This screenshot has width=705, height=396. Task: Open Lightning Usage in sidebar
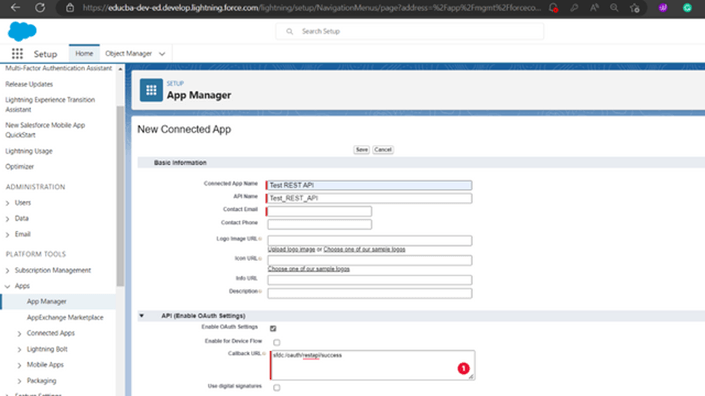point(29,151)
